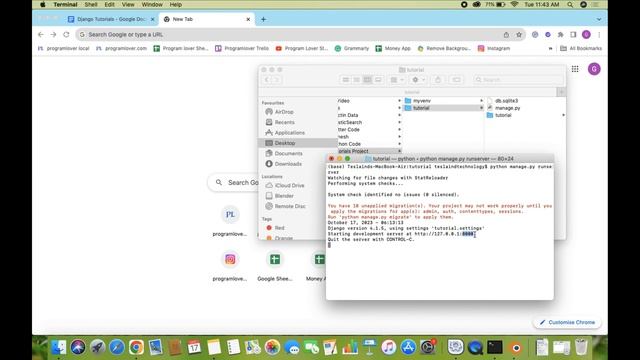
Task: Open All Bookmarks folder
Action: pyautogui.click(x=581, y=48)
